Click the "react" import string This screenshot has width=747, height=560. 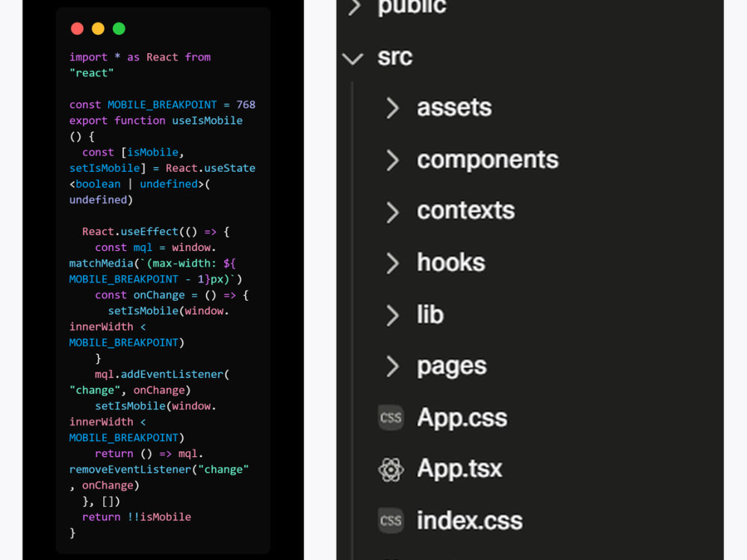pos(91,73)
